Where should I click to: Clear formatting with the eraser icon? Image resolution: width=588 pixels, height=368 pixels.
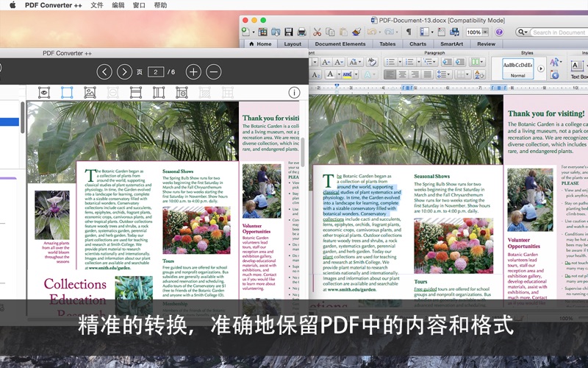tap(372, 62)
